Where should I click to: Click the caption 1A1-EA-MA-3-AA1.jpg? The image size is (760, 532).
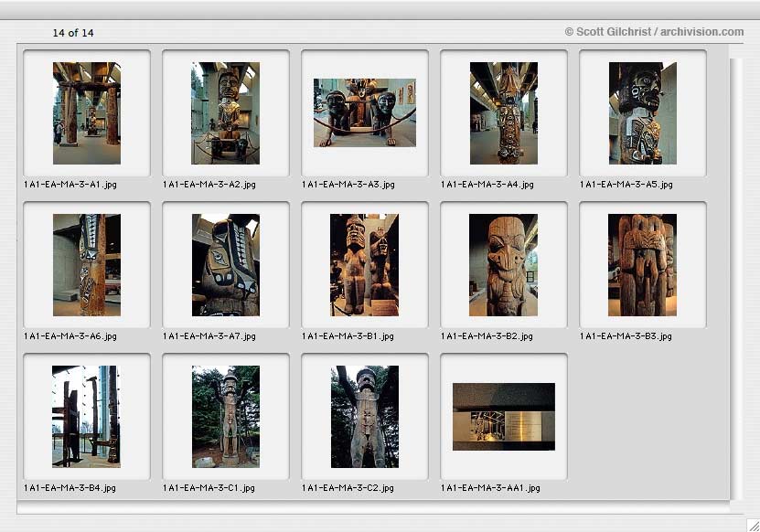[x=490, y=488]
